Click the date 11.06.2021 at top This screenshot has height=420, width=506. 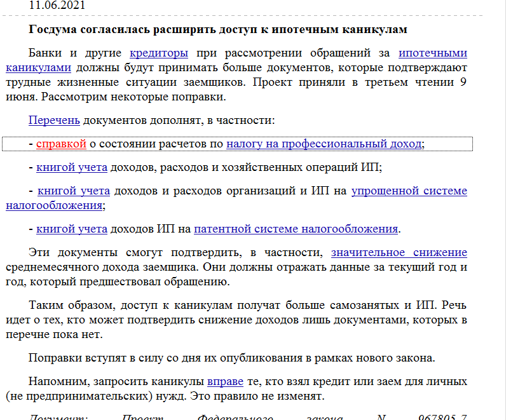coord(56,5)
